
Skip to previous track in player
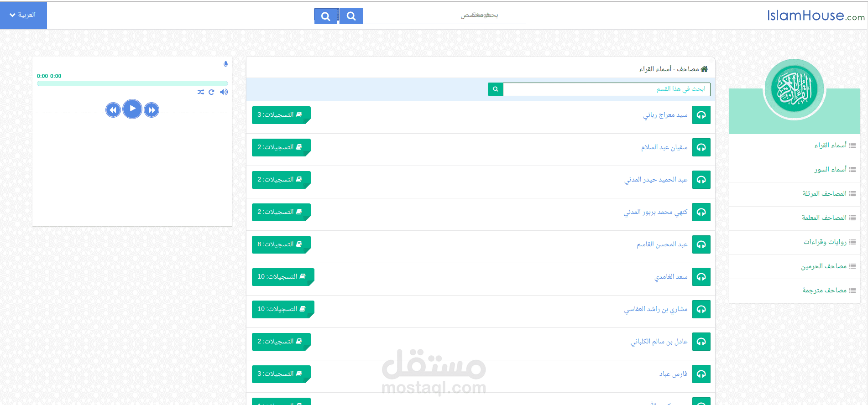[x=113, y=110]
